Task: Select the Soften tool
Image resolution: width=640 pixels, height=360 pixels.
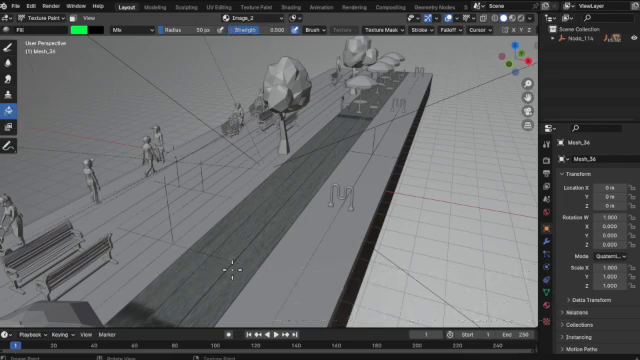Action: coord(8,63)
